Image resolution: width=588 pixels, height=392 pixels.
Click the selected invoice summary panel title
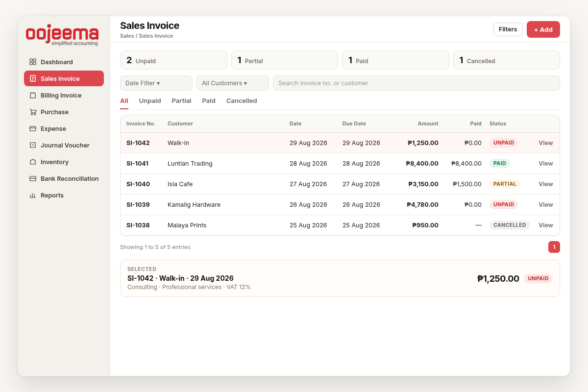(x=180, y=278)
